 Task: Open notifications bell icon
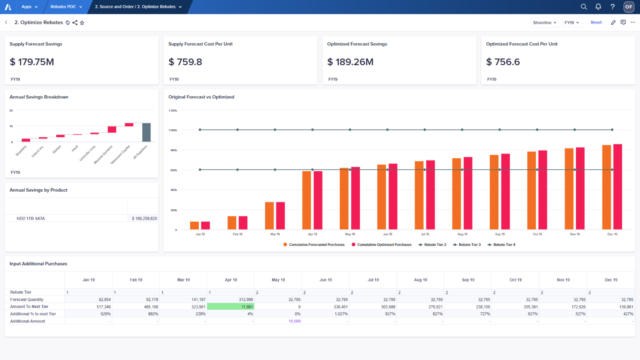click(x=598, y=7)
